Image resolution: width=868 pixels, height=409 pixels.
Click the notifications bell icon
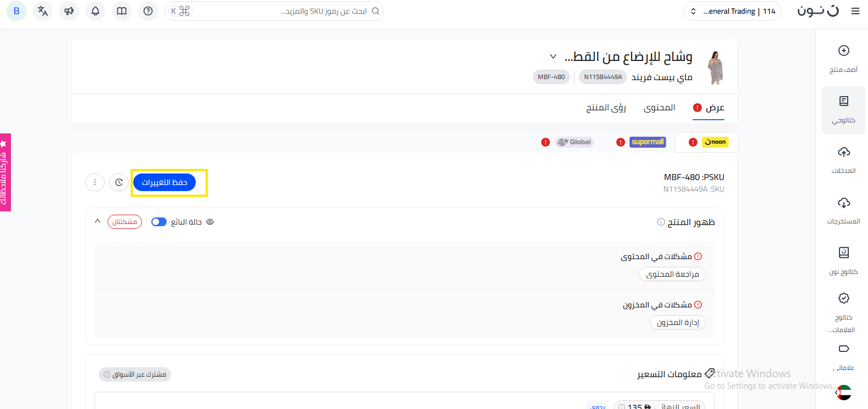tap(95, 11)
